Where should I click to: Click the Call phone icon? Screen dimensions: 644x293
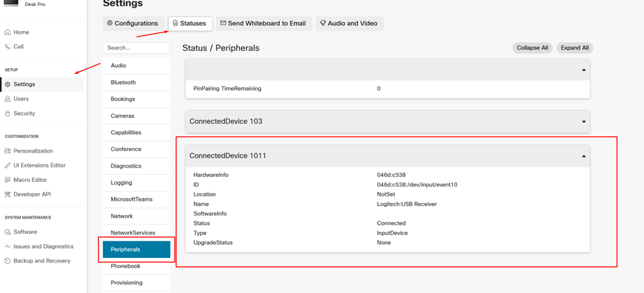(8, 47)
